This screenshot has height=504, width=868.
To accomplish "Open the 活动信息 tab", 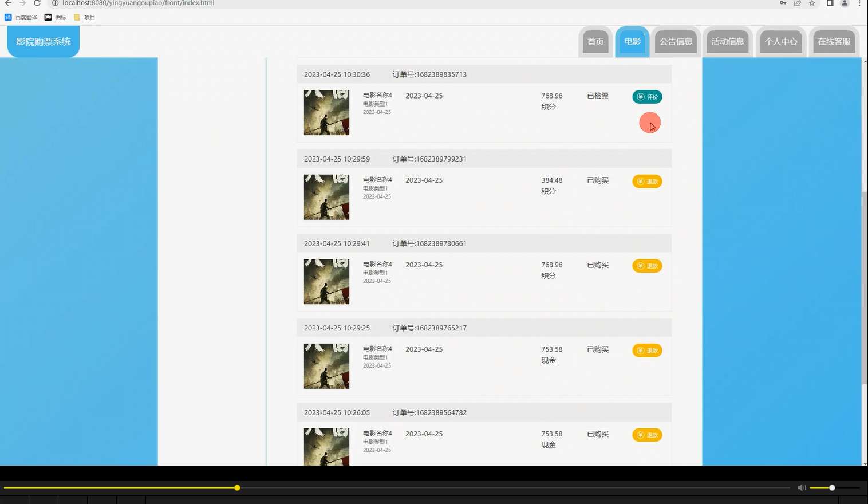I will tap(728, 41).
